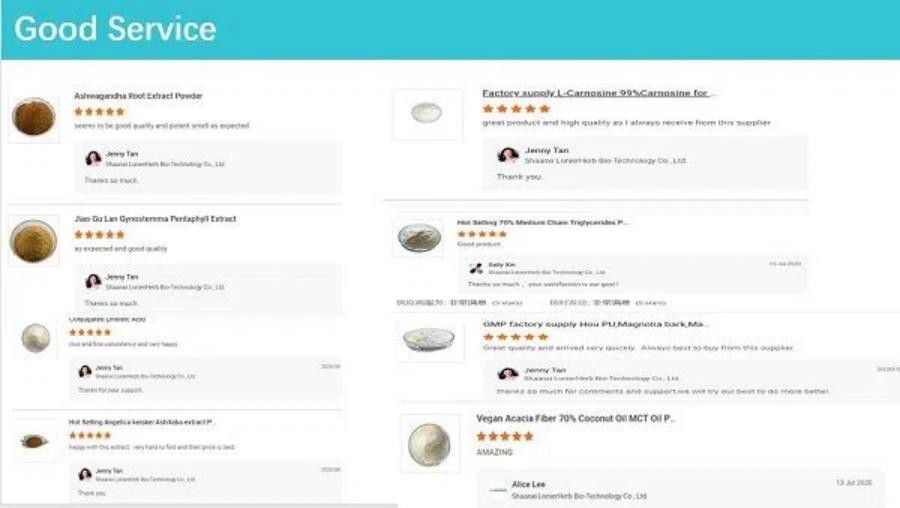Click Jenny Tan's avatar under the Ashwagandha review

[x=94, y=158]
